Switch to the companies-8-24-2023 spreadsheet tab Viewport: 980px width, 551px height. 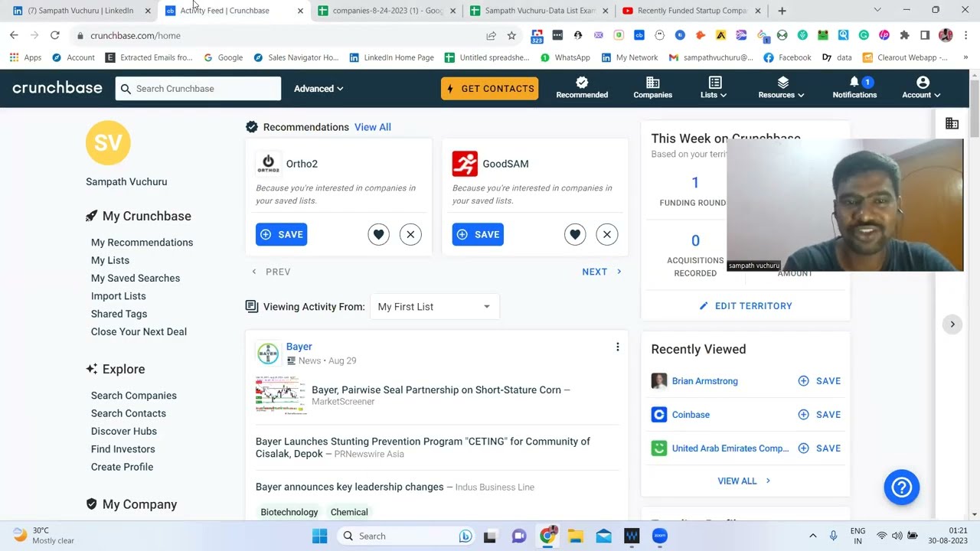[387, 11]
